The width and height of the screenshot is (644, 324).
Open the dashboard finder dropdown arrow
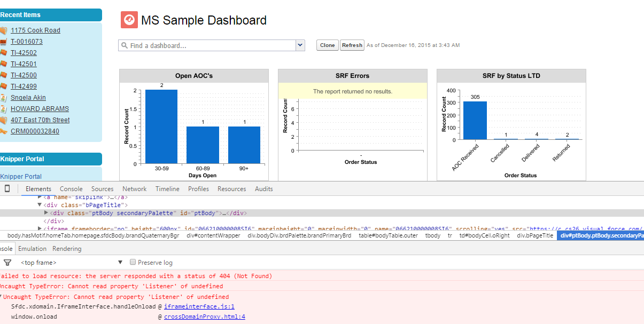[x=300, y=45]
